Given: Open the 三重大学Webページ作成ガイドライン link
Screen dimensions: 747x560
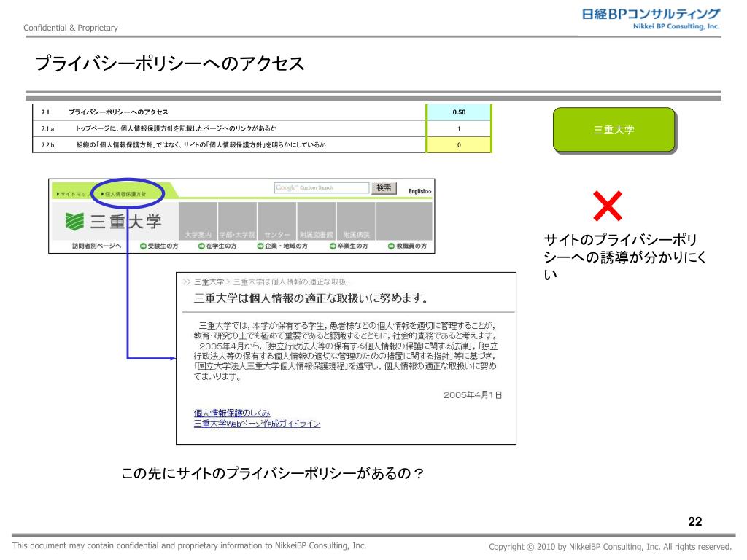Looking at the screenshot, I should click(258, 424).
